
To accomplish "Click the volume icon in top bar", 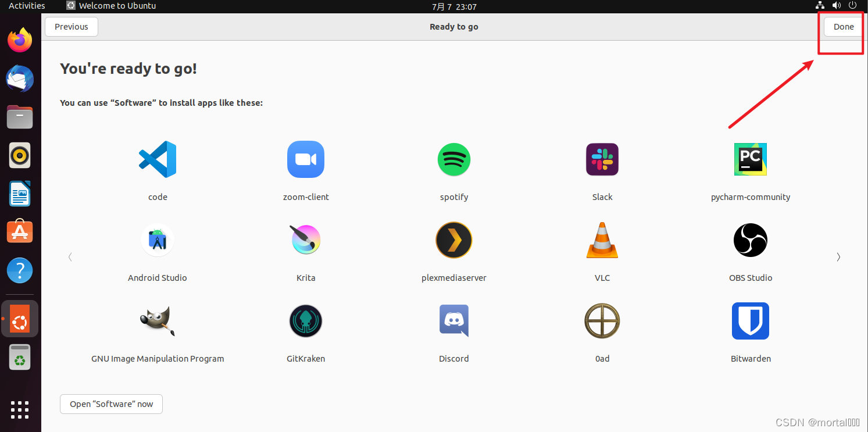I will [x=837, y=6].
